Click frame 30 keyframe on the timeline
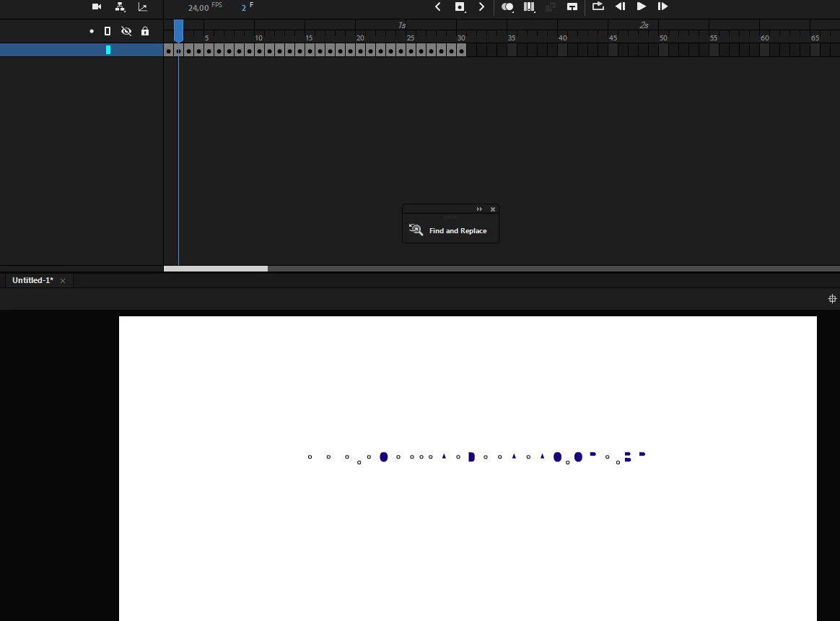This screenshot has height=621, width=840. [461, 51]
